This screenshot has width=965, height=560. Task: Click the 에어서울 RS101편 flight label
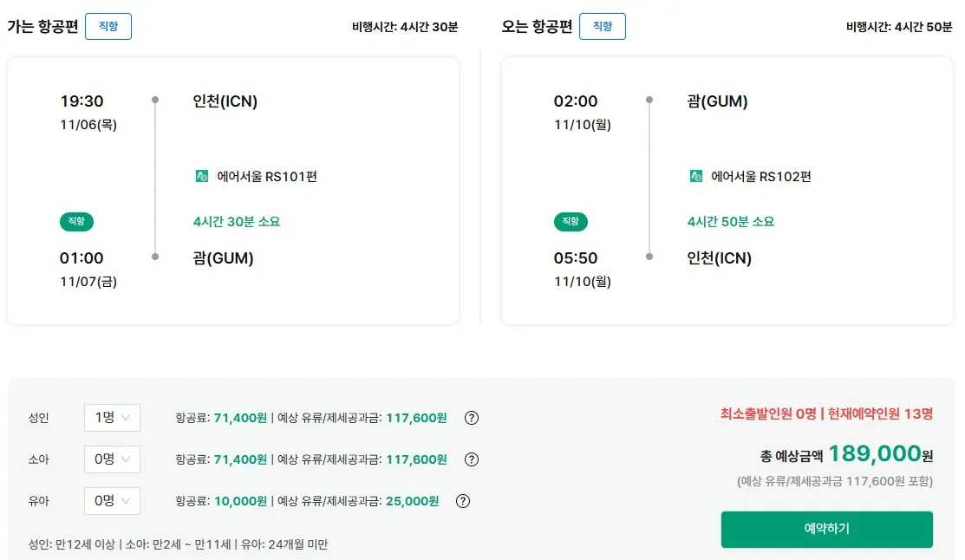[x=267, y=177]
